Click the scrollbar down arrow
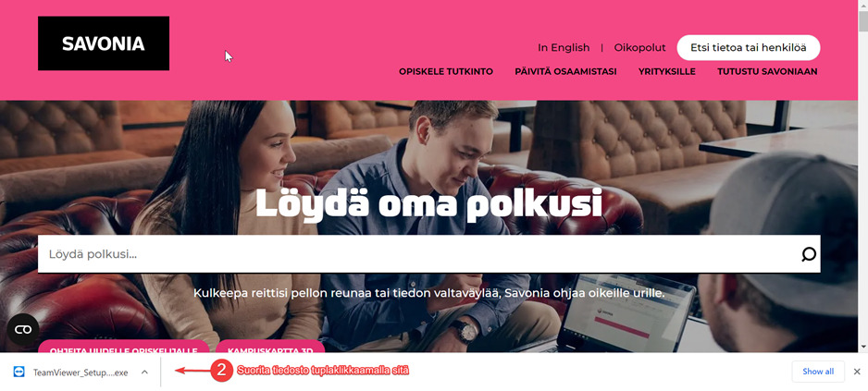Image resolution: width=868 pixels, height=391 pixels. [x=863, y=347]
